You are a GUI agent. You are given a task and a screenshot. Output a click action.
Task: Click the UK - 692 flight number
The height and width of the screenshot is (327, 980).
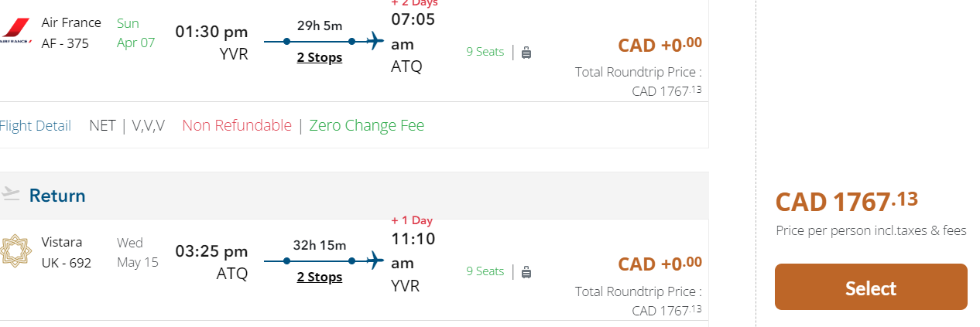(x=67, y=263)
